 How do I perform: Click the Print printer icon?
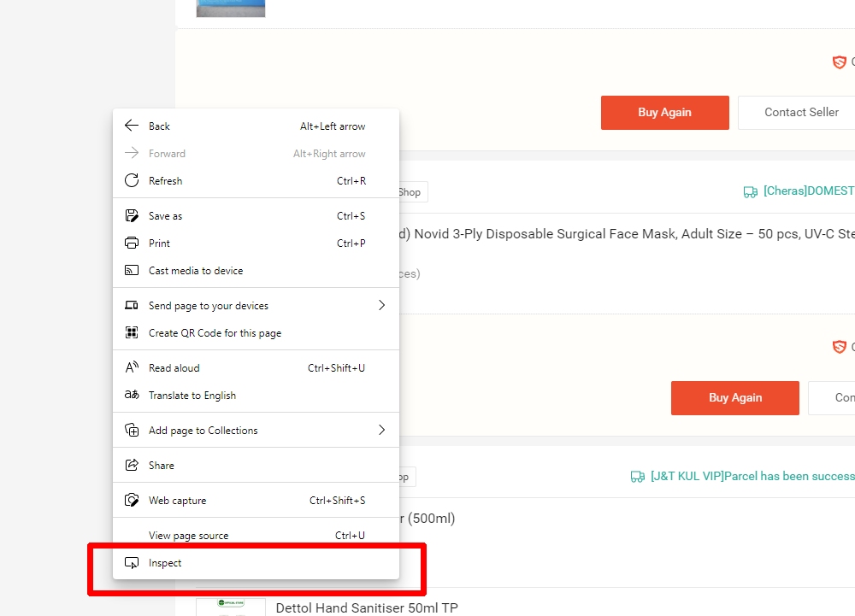(132, 243)
